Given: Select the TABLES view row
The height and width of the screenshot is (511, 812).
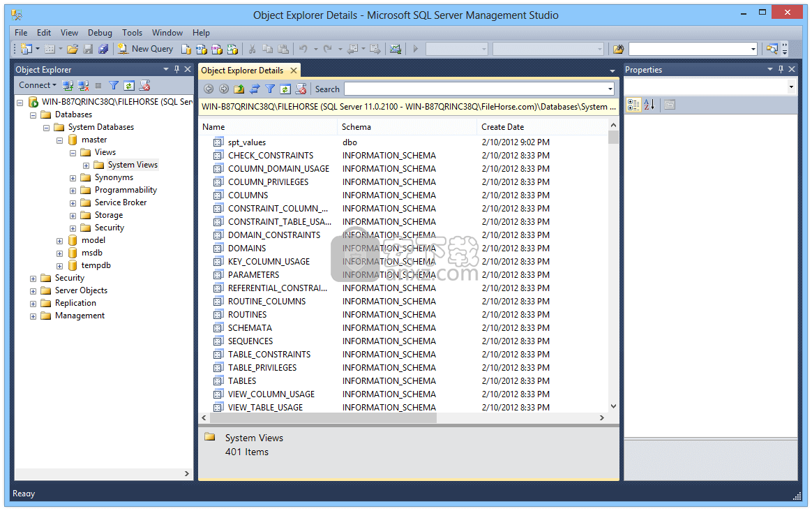Looking at the screenshot, I should coord(404,381).
